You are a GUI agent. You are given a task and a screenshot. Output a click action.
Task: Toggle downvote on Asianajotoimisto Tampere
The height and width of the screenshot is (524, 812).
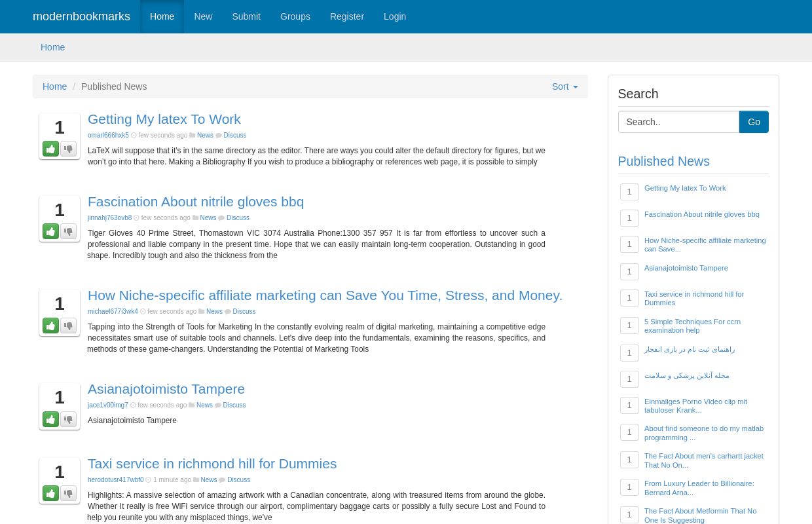68,419
